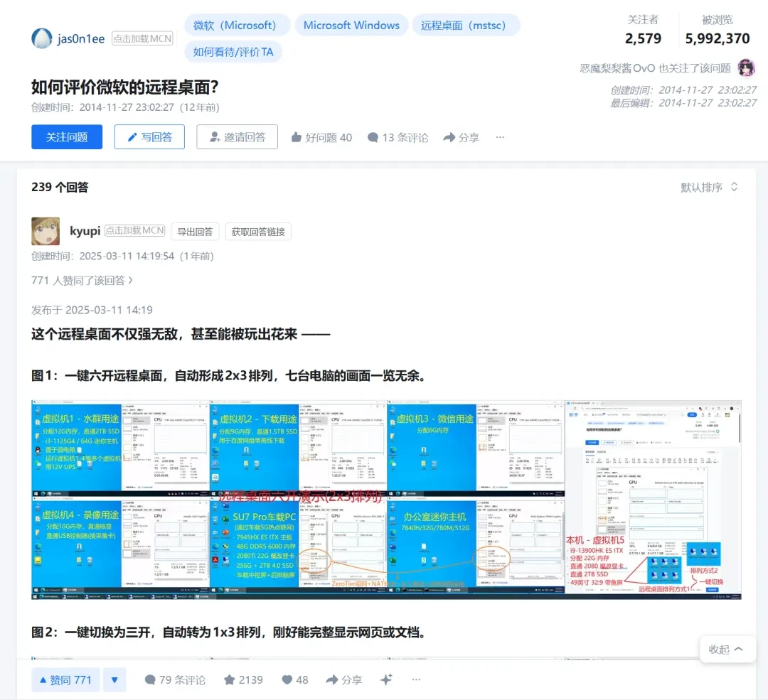Image resolution: width=768 pixels, height=700 pixels.
Task: Open the 默认排序 sort dropdown
Action: pyautogui.click(x=709, y=187)
